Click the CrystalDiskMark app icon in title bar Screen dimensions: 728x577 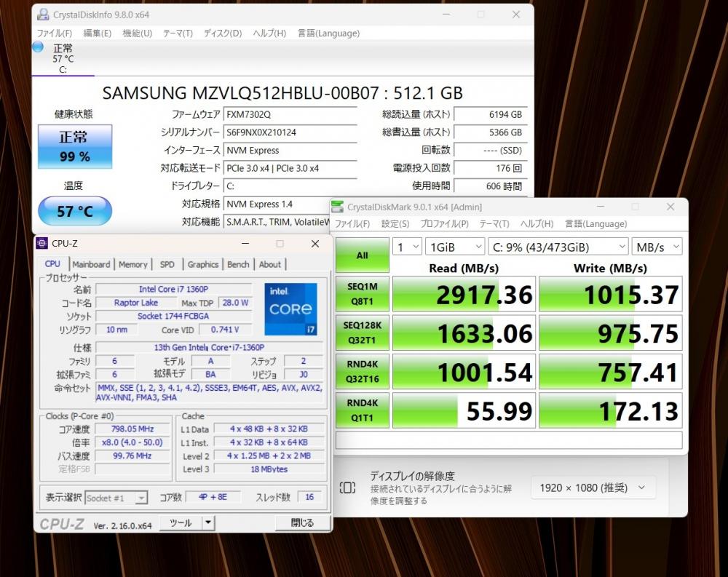pos(338,207)
